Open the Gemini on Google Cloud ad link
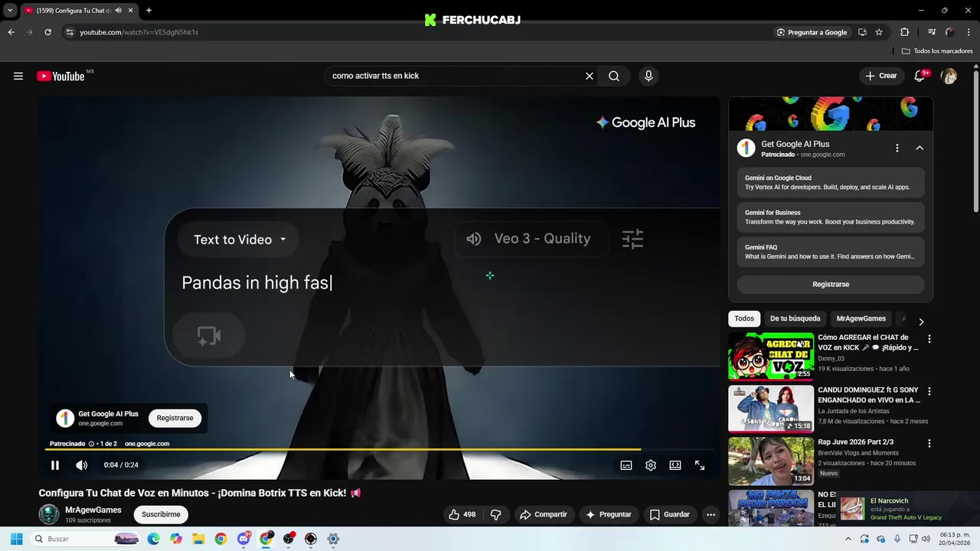Viewport: 980px width, 551px height. tap(831, 182)
